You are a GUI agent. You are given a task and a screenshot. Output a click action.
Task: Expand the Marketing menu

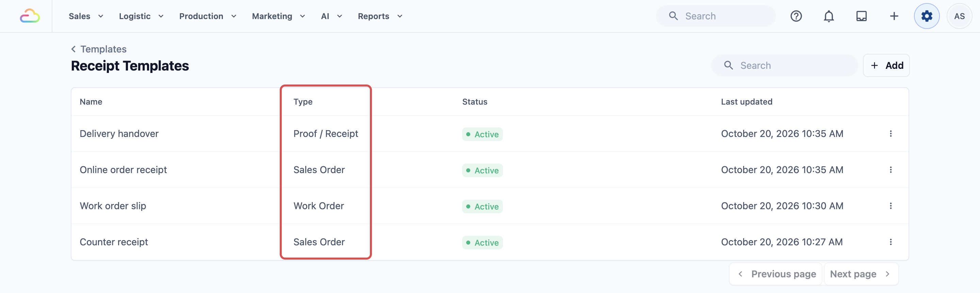pos(278,16)
